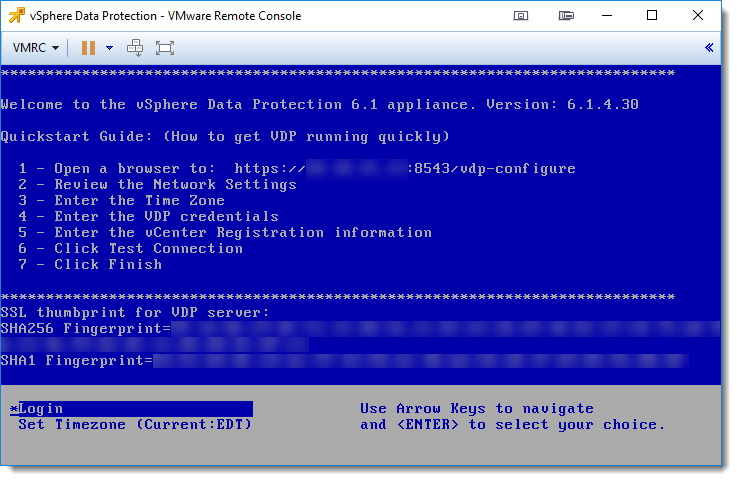Select Set Timezone (Current:EDT) entry
The image size is (737, 481).
pos(135,425)
